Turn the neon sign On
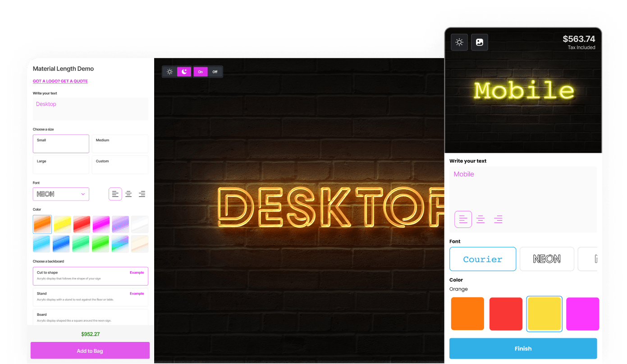Screen dimensions: 627x364 200,72
